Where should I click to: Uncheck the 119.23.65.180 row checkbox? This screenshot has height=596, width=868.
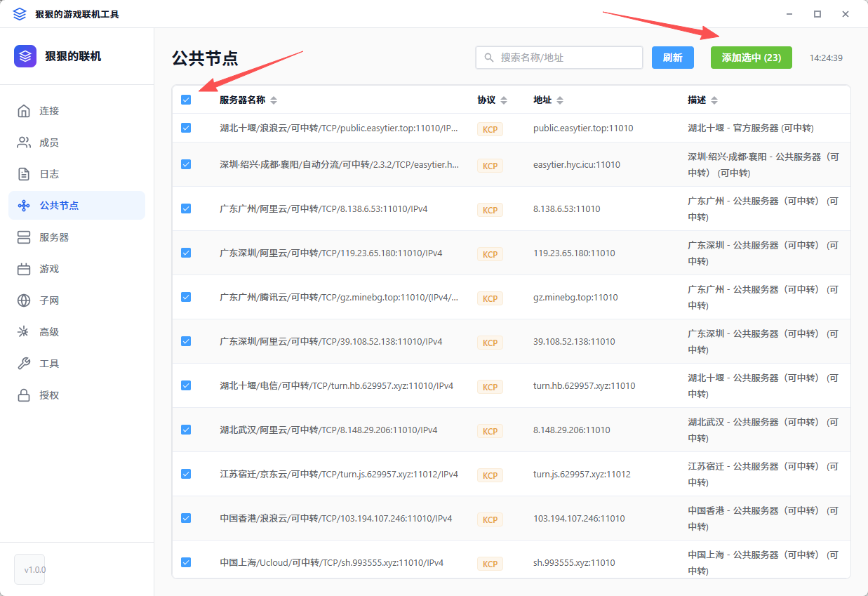click(x=186, y=253)
